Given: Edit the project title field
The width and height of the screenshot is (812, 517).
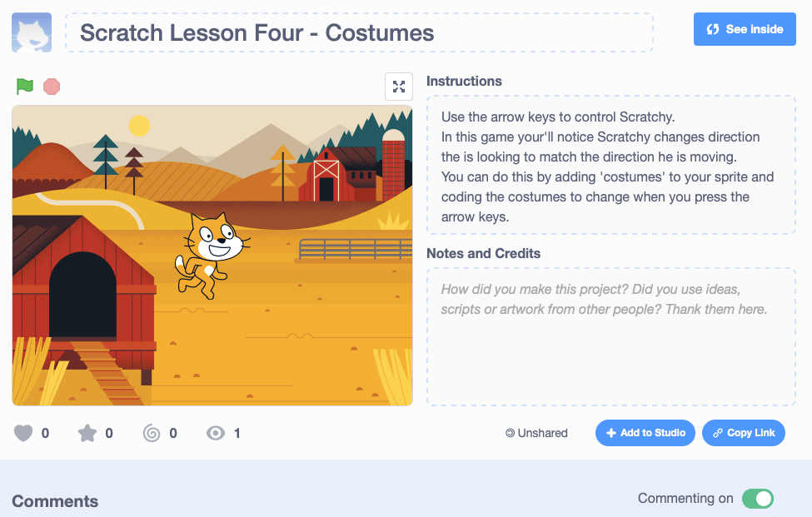Looking at the screenshot, I should [x=359, y=33].
